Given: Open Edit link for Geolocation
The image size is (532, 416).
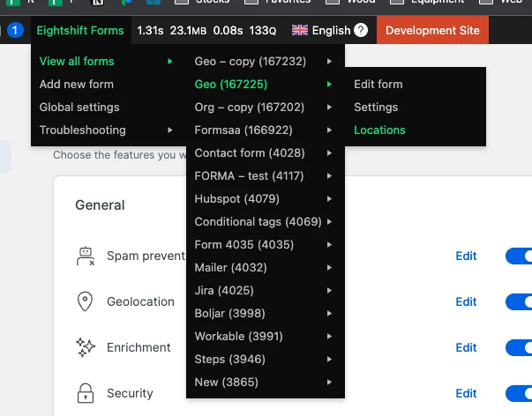Looking at the screenshot, I should pyautogui.click(x=466, y=302).
